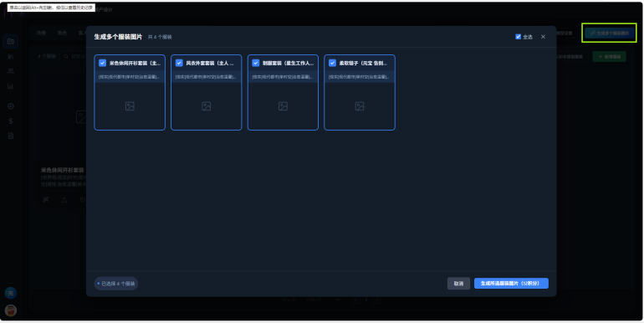644x323 pixels.
Task: Uncheck the 柔软毯子 item checkbox
Action: 332,63
